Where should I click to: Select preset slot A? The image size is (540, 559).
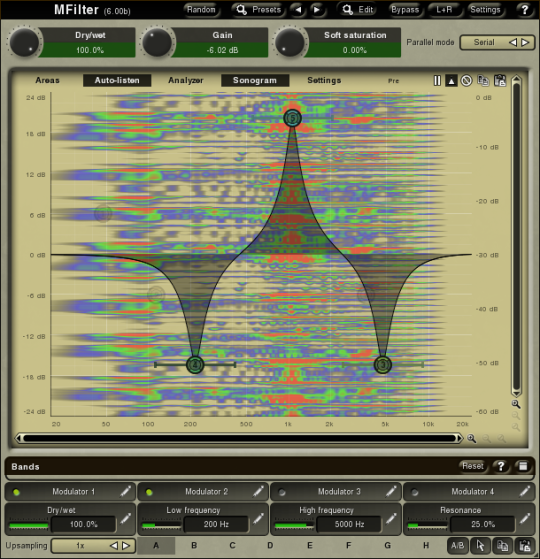pyautogui.click(x=156, y=545)
